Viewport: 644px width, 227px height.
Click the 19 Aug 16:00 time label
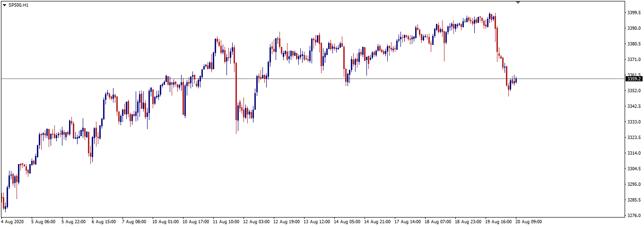coord(498,221)
